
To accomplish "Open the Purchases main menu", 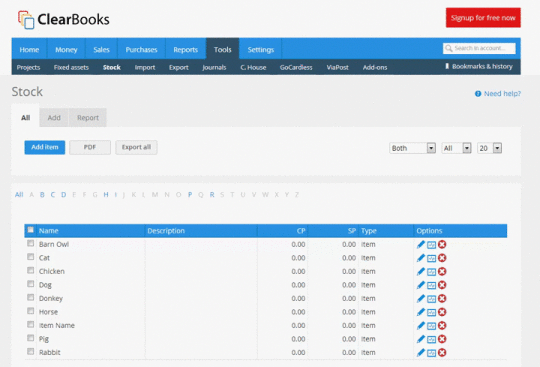I will tap(141, 50).
